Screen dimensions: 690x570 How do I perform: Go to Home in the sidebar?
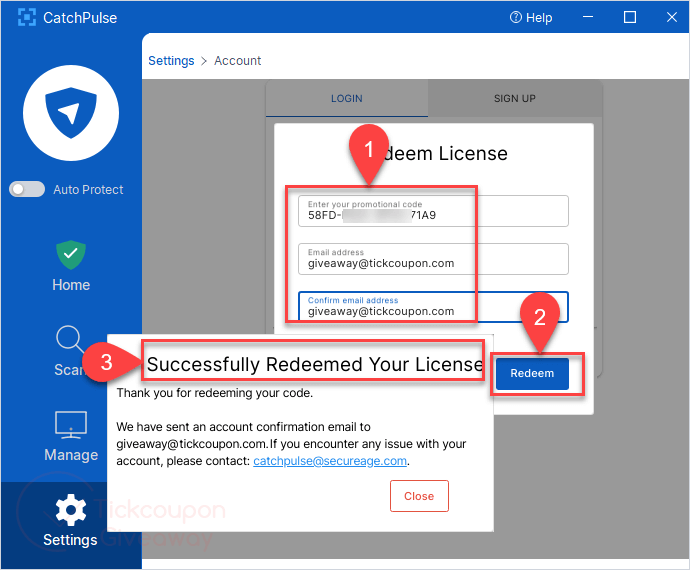[71, 266]
